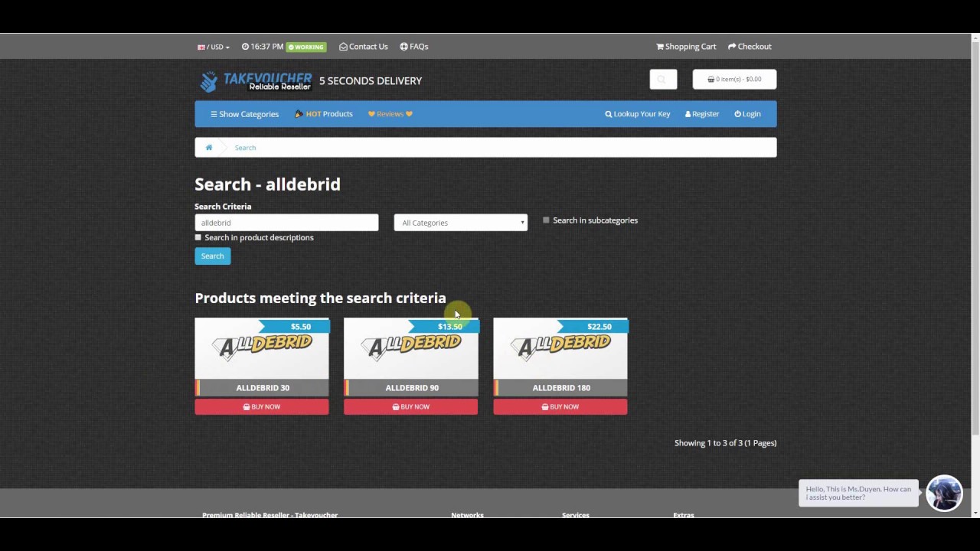This screenshot has height=551, width=980.
Task: Click the blue Search button
Action: [213, 256]
